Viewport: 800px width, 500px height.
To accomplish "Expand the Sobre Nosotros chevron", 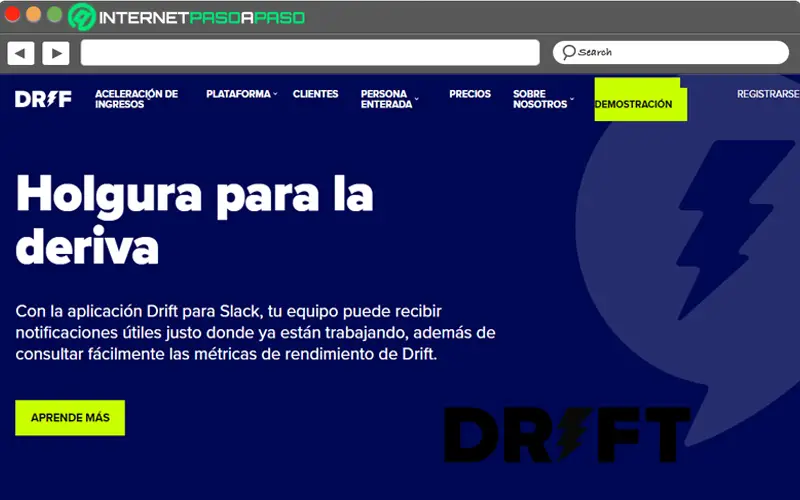I will coord(572,99).
